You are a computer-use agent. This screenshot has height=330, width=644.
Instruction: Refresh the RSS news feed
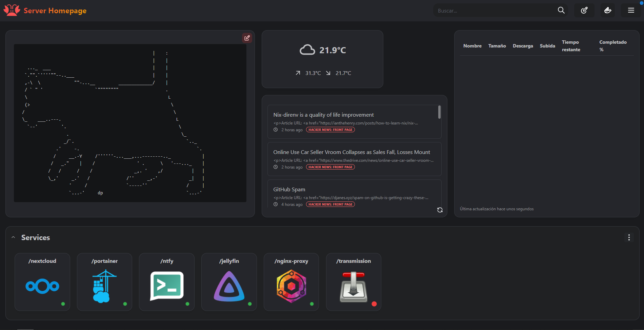[x=440, y=210]
